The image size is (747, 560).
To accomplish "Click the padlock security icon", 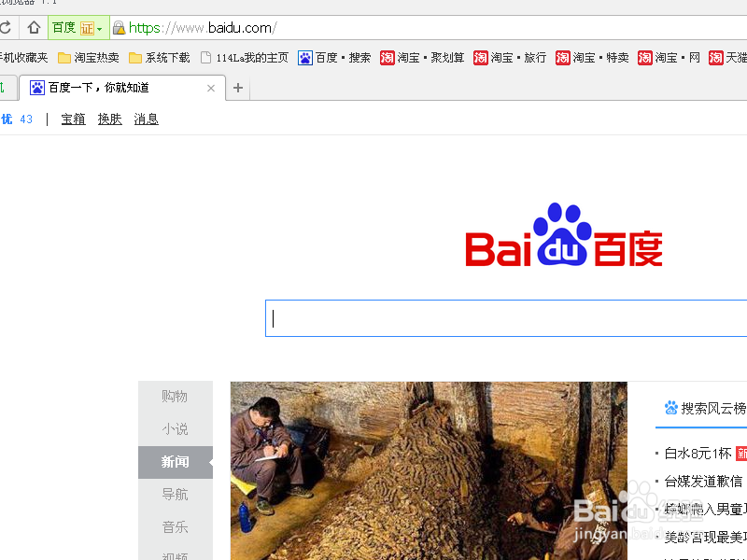I will pyautogui.click(x=119, y=28).
